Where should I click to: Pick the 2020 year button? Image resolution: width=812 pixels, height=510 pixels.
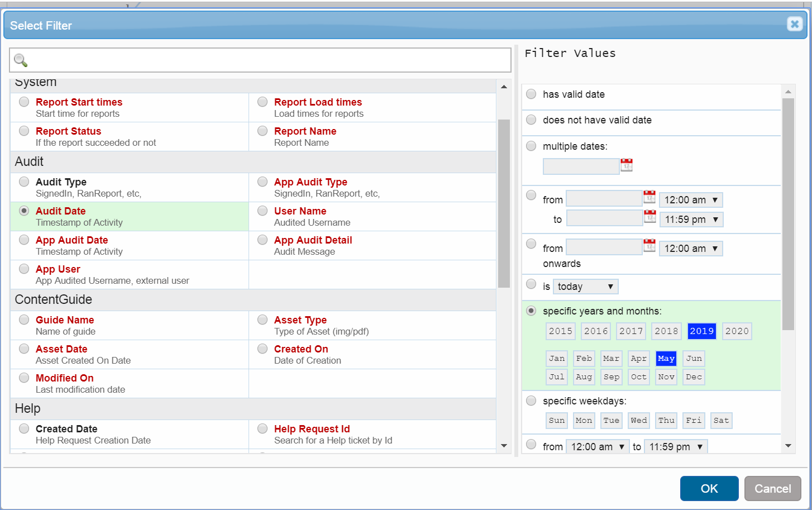tap(737, 331)
